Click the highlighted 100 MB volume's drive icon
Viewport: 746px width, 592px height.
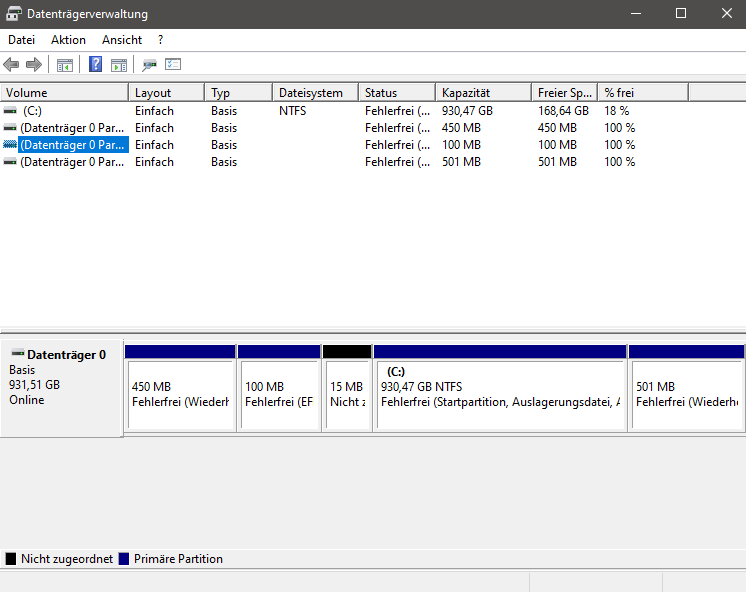(10, 145)
